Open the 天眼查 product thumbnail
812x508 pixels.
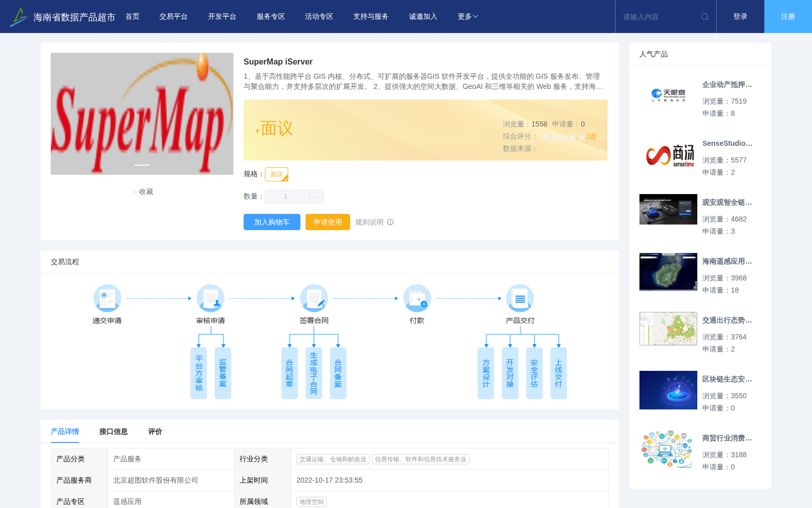pos(668,96)
